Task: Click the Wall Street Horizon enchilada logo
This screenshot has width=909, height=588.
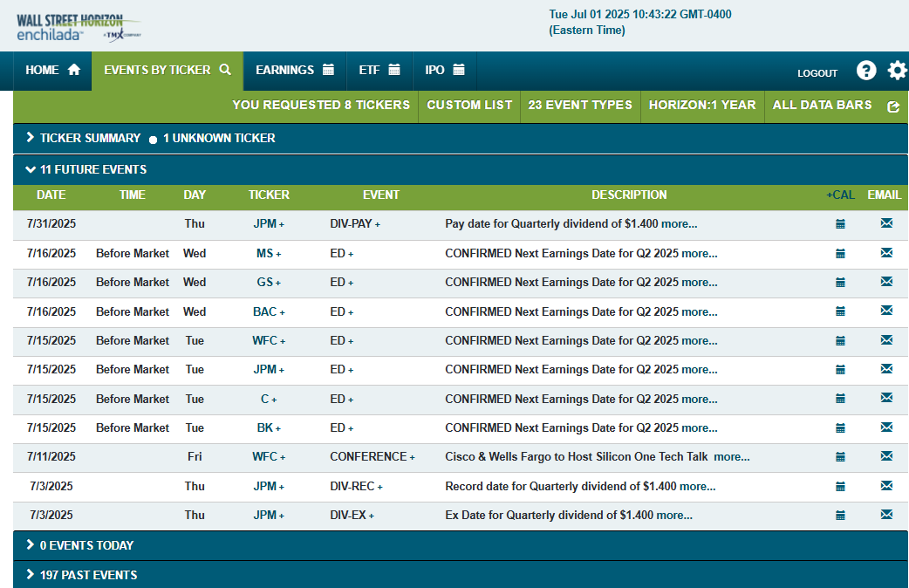Action: tap(79, 27)
